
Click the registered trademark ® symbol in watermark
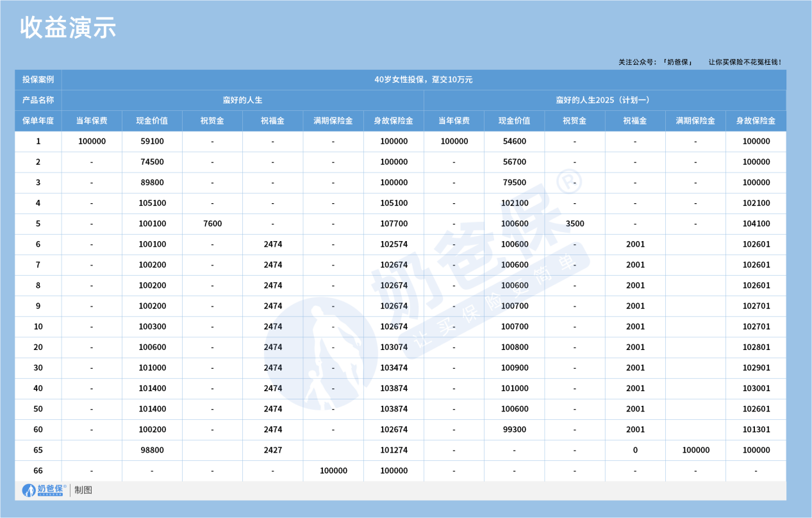coord(569,183)
